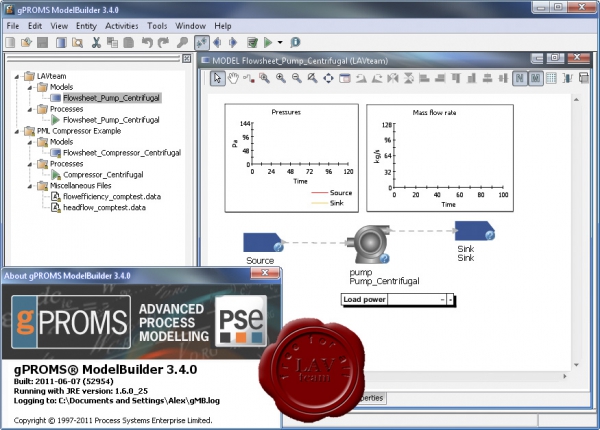Click the blue Forward navigation arrow
Viewport: 600px width, 430px height.
tap(232, 42)
